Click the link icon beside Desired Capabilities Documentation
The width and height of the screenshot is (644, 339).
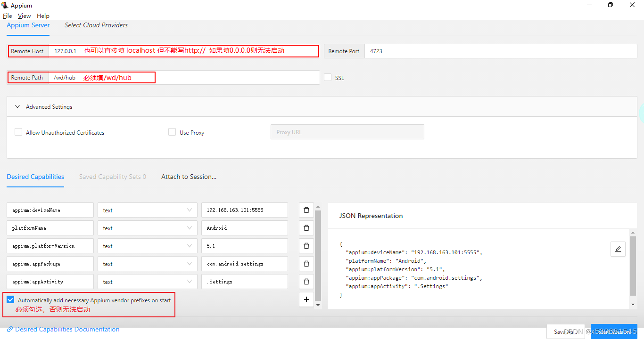[10, 329]
